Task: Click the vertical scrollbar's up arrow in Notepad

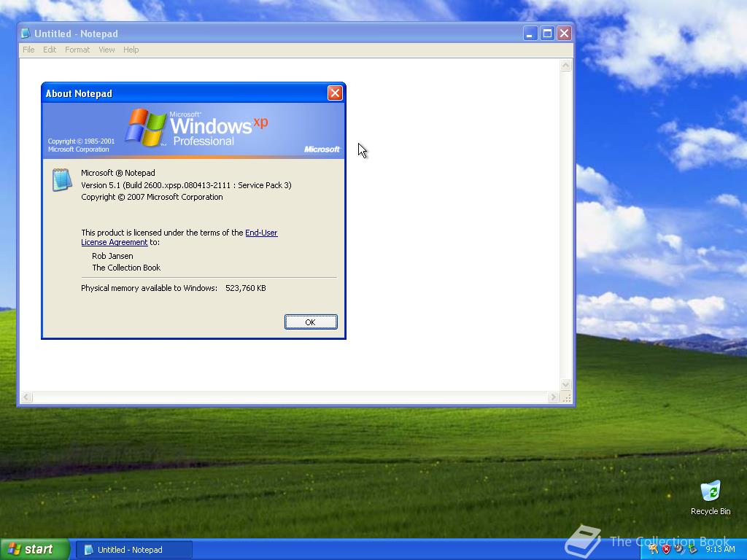Action: [566, 65]
